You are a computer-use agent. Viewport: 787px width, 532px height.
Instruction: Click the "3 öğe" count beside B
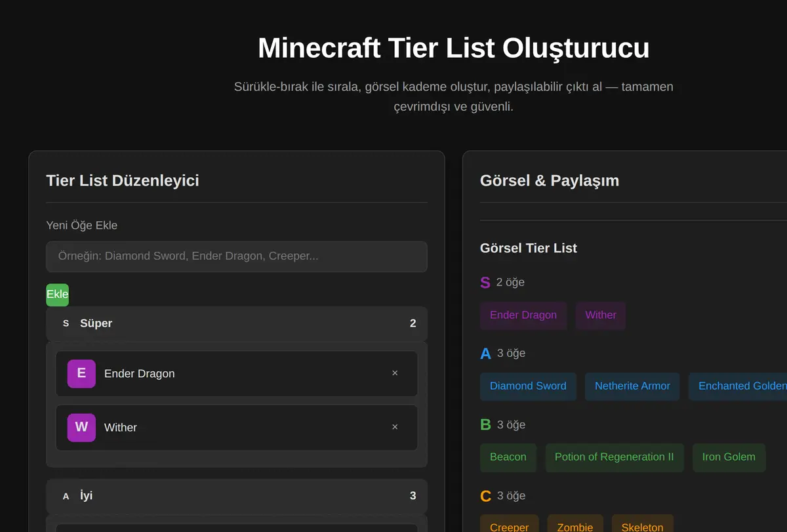pyautogui.click(x=511, y=424)
